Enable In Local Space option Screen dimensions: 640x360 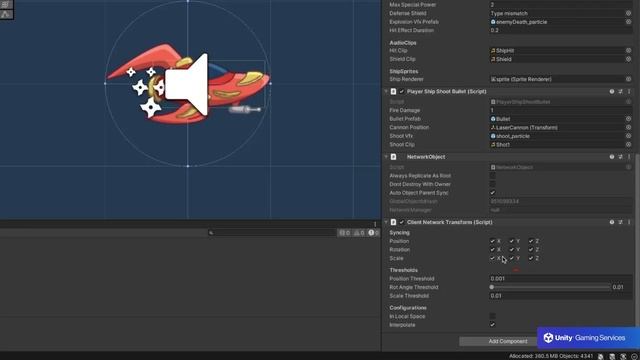point(493,316)
